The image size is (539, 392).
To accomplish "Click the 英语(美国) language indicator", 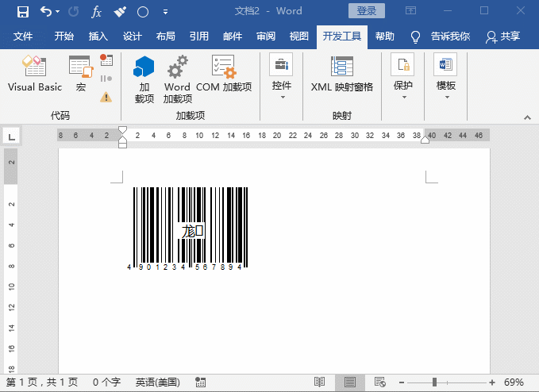I will click(157, 382).
